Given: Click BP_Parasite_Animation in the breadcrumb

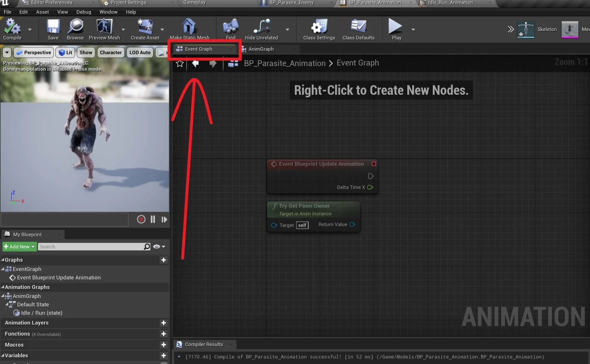Looking at the screenshot, I should pyautogui.click(x=285, y=63).
